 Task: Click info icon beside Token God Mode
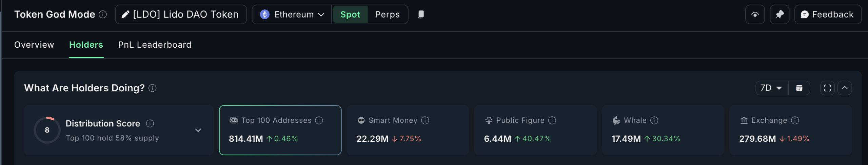(103, 15)
